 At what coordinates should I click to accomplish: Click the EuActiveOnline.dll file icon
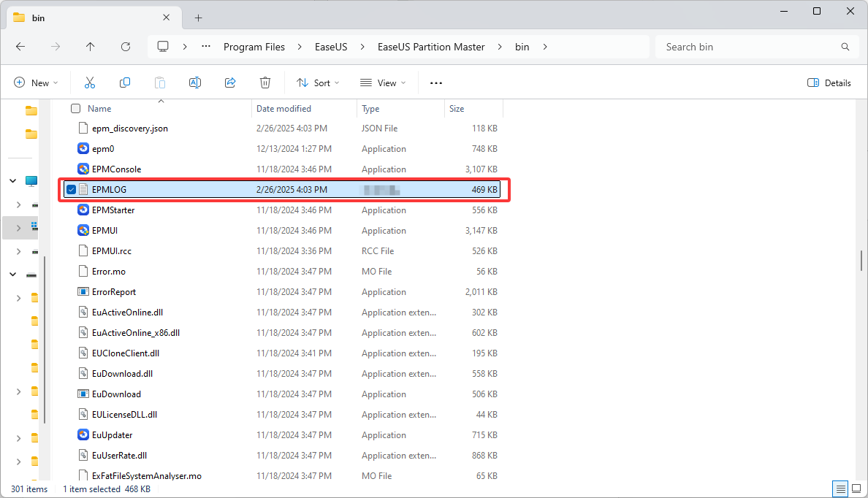point(83,312)
